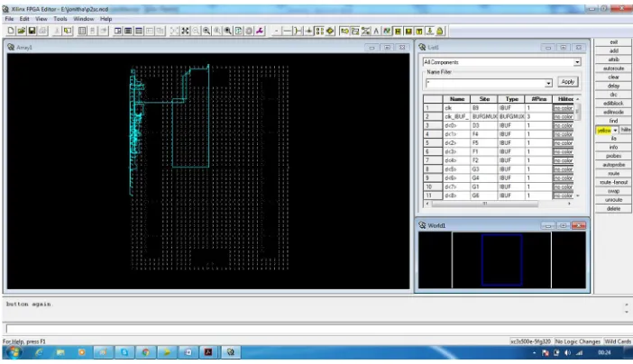Click the yellow download-arrow toolbar icon
Screen dimensions: 633x364
(x=429, y=31)
